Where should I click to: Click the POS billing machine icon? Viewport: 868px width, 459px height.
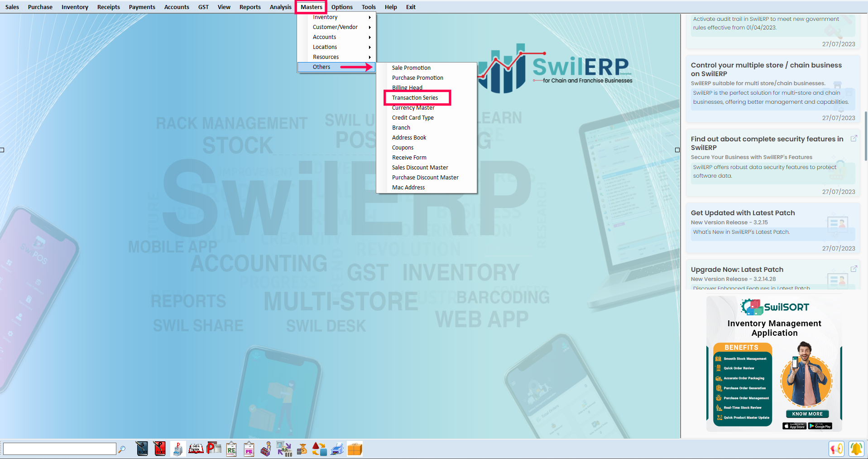coord(177,449)
